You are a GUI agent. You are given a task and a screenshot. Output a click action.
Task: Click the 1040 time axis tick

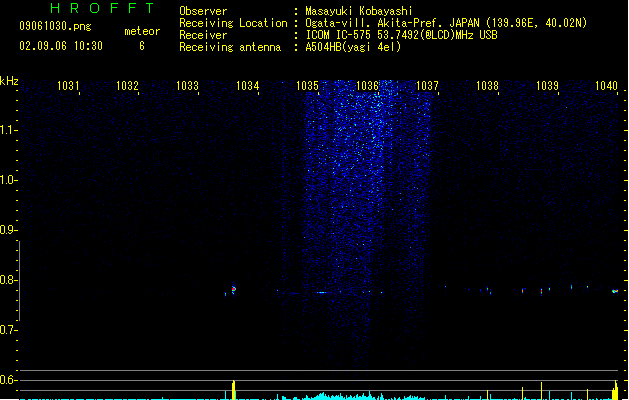tap(606, 86)
